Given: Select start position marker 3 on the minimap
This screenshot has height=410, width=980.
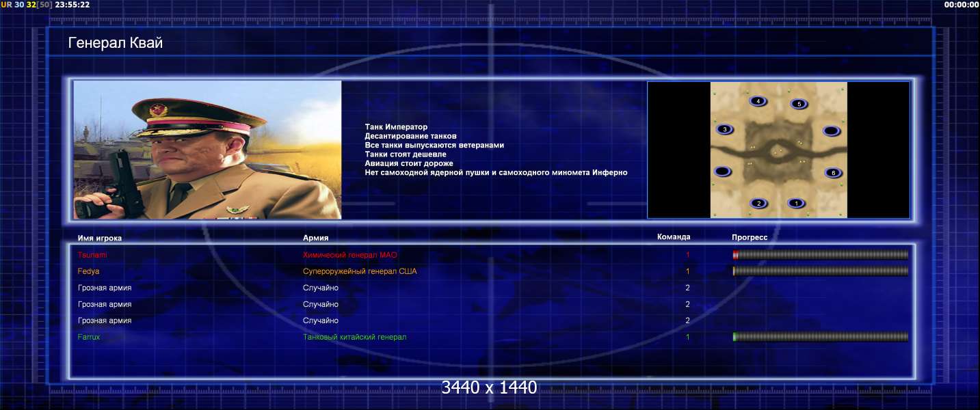Looking at the screenshot, I should coord(724,129).
